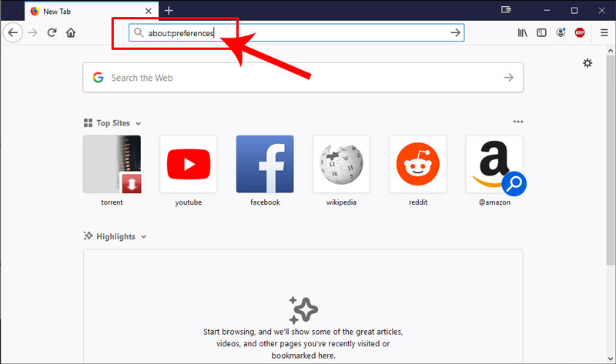616x364 pixels.
Task: Click the youtube label text
Action: (x=189, y=202)
